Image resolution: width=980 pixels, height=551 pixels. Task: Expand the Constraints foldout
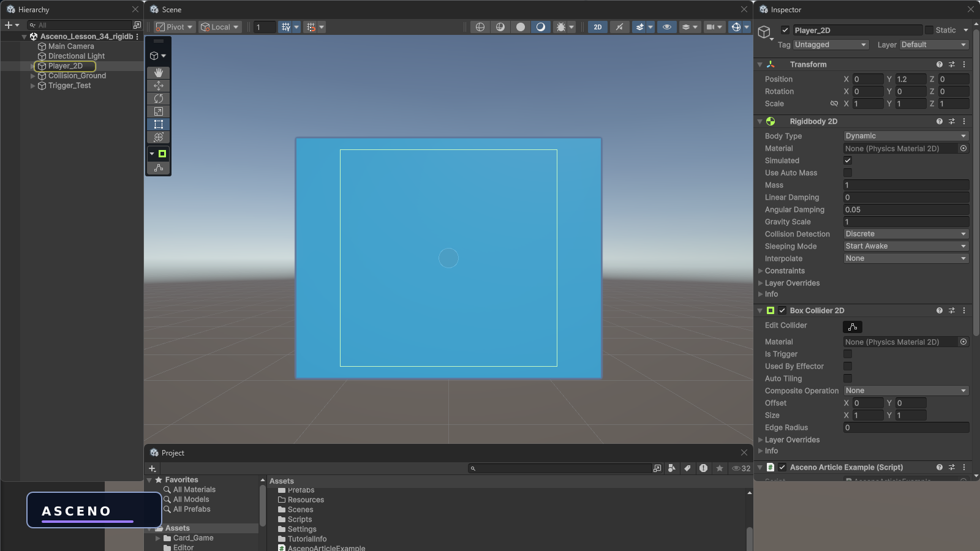click(x=761, y=271)
